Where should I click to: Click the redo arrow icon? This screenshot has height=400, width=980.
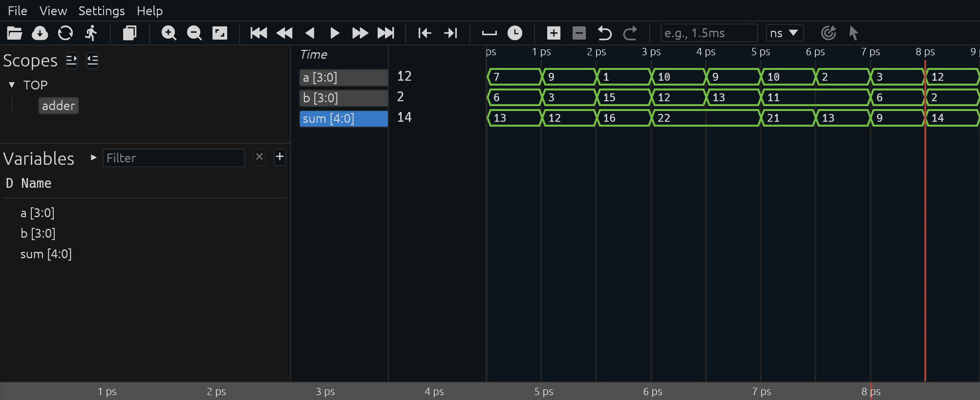pos(630,33)
